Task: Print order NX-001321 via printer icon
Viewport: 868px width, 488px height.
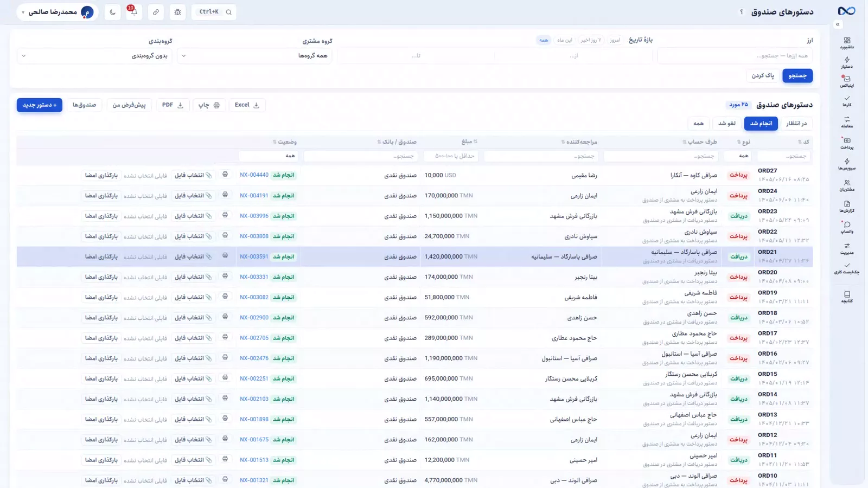Action: tap(225, 480)
